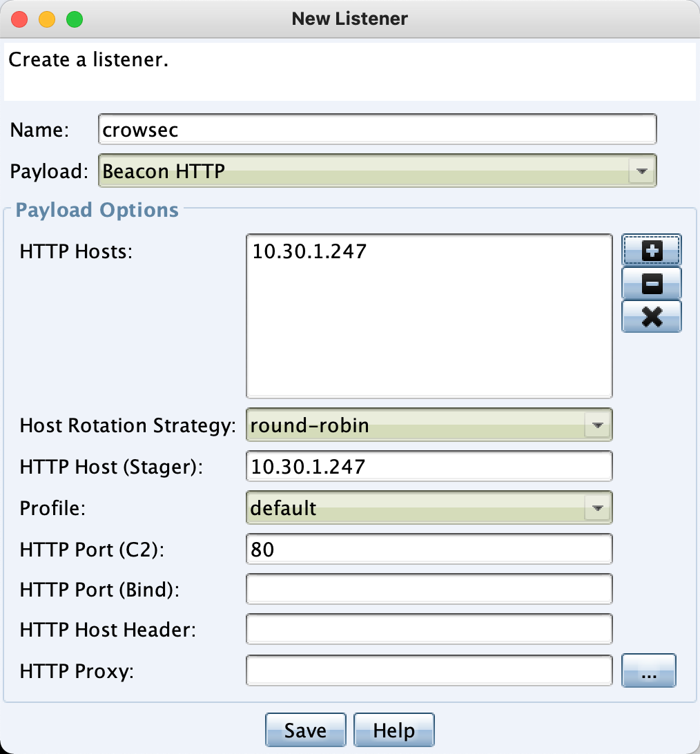Remove selected HTTP host with minus icon

click(652, 283)
